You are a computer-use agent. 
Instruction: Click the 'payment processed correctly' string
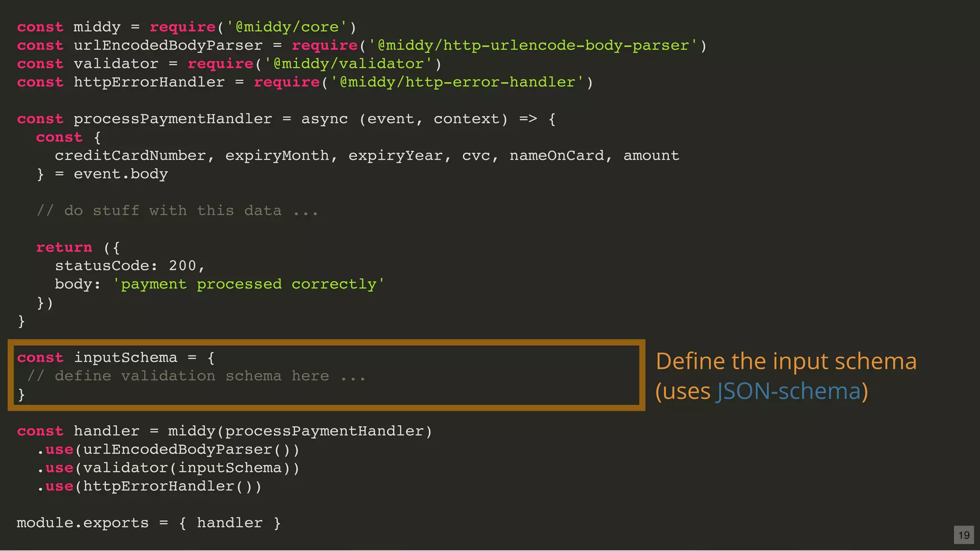coord(248,285)
